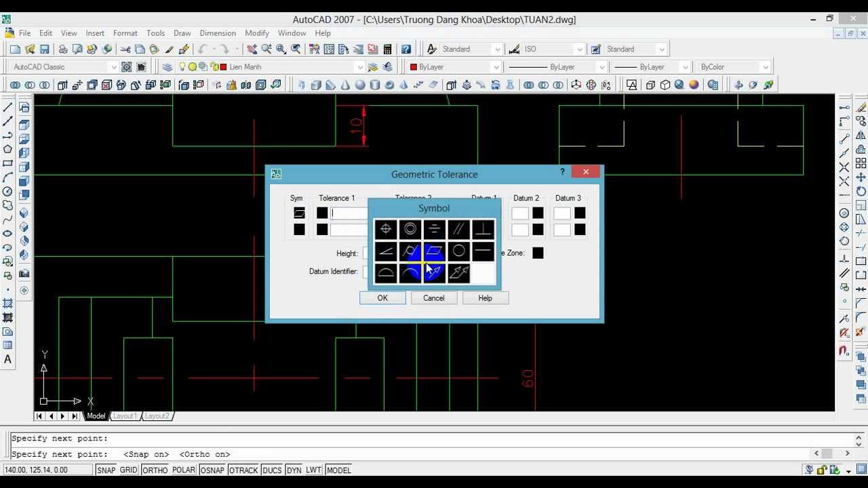Toggle POLAR tracking in status bar

[x=184, y=470]
